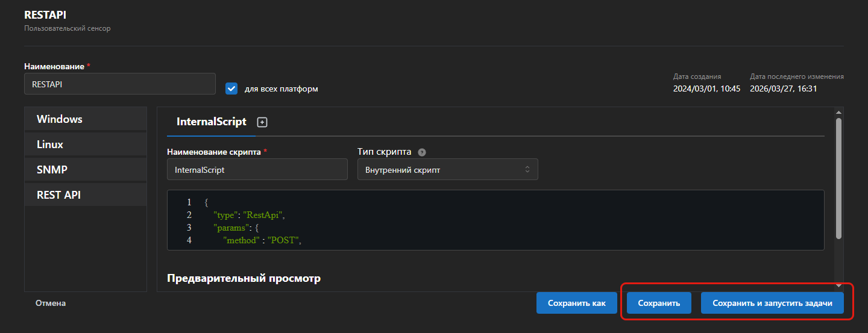Open the REST API platform tab
Viewport: 868px width, 333px height.
[86, 195]
